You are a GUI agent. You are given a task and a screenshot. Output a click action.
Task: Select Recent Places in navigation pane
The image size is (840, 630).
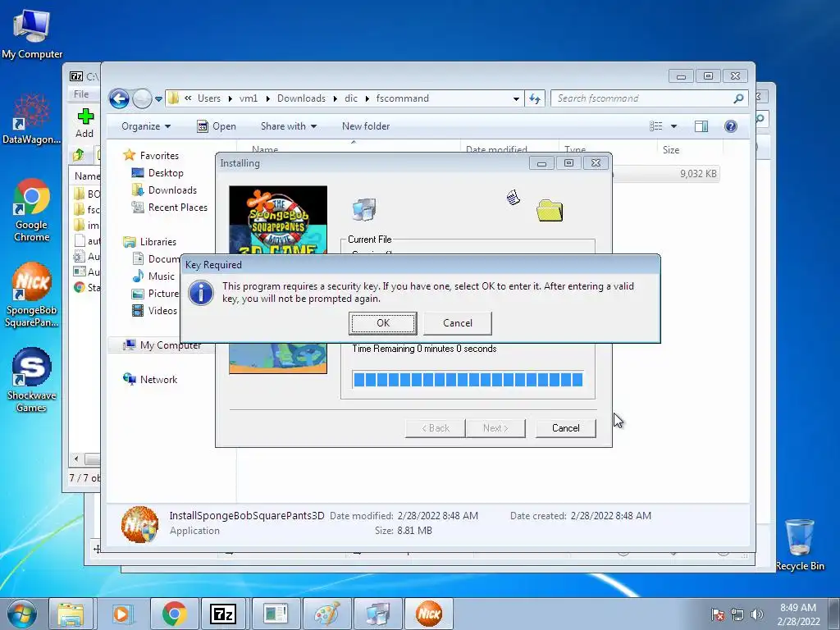[177, 208]
